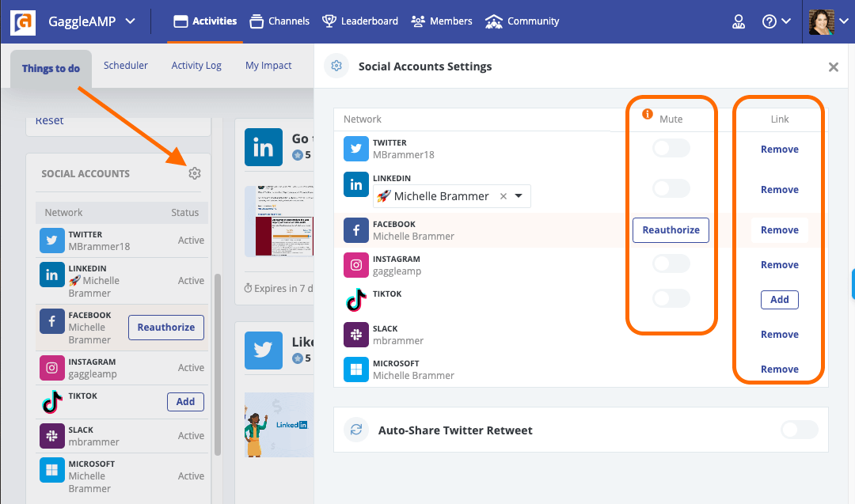Click the Auto-Share retweet sync icon
Viewport: 855px width, 504px height.
[356, 430]
